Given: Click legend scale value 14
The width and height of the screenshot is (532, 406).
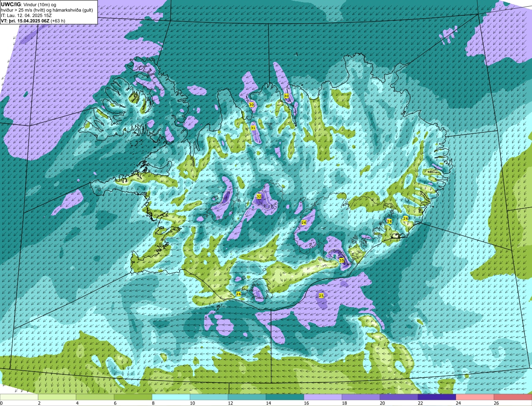Looking at the screenshot, I should tap(268, 403).
